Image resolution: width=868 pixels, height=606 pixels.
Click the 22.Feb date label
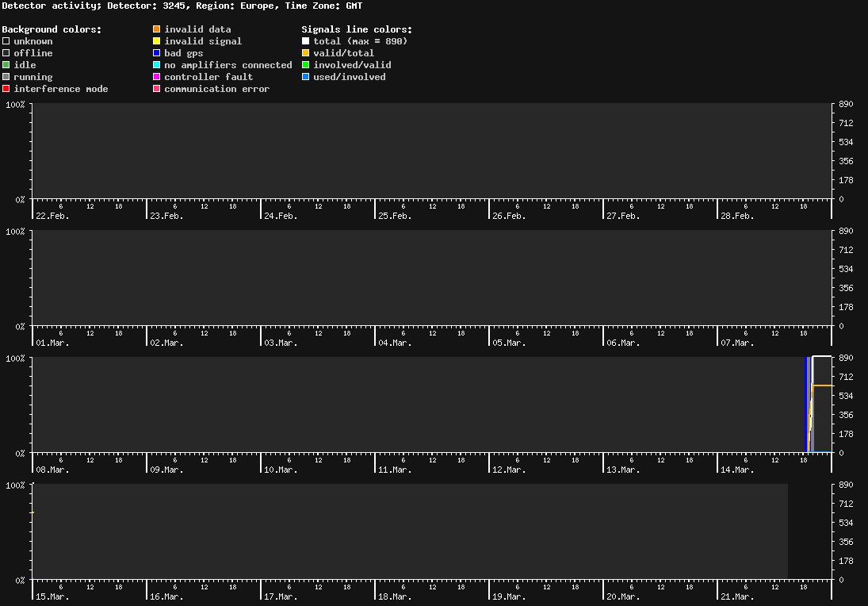click(51, 215)
